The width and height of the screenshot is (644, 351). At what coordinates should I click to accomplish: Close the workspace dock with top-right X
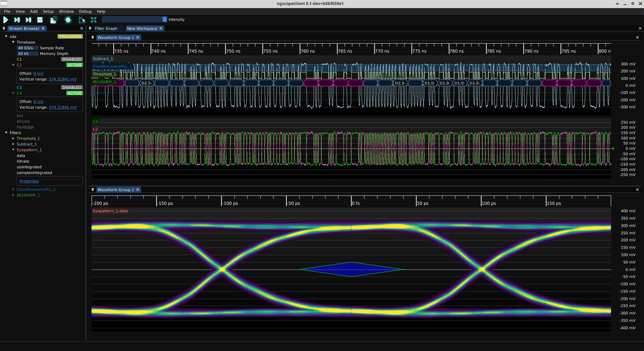[640, 28]
